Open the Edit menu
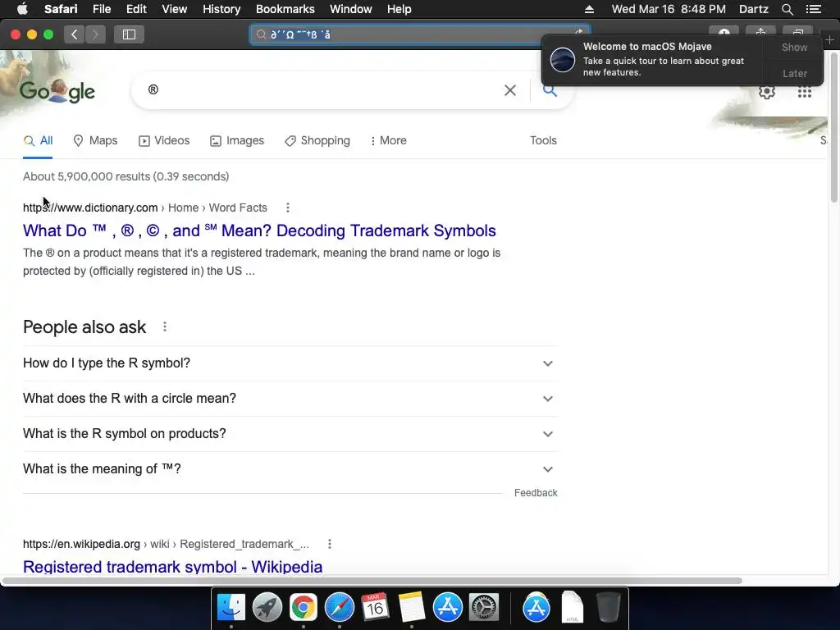Screen dimensions: 840x630 tap(136, 9)
